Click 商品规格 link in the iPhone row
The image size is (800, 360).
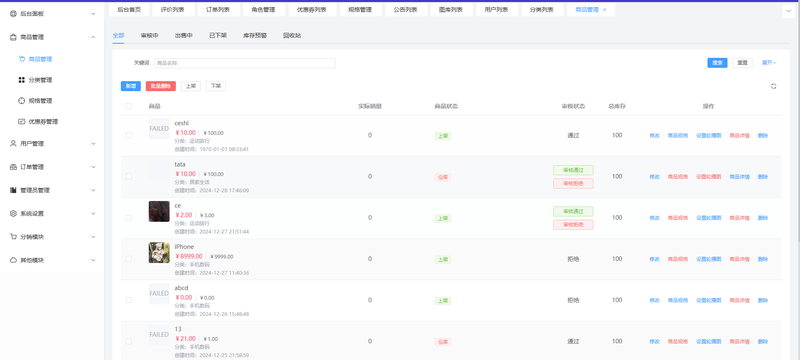(678, 259)
